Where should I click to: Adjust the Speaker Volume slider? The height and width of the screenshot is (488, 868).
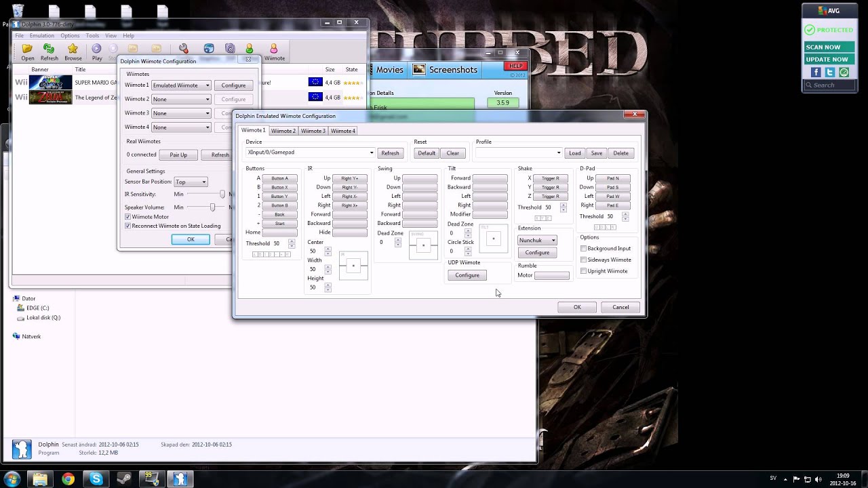tap(212, 207)
